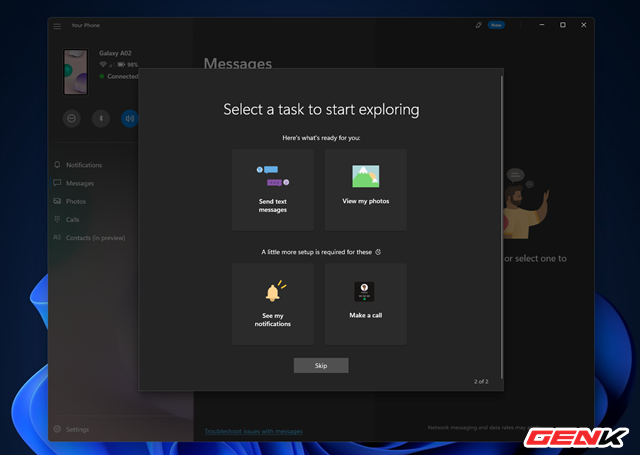Click the picture icon beside Photos

[57, 201]
